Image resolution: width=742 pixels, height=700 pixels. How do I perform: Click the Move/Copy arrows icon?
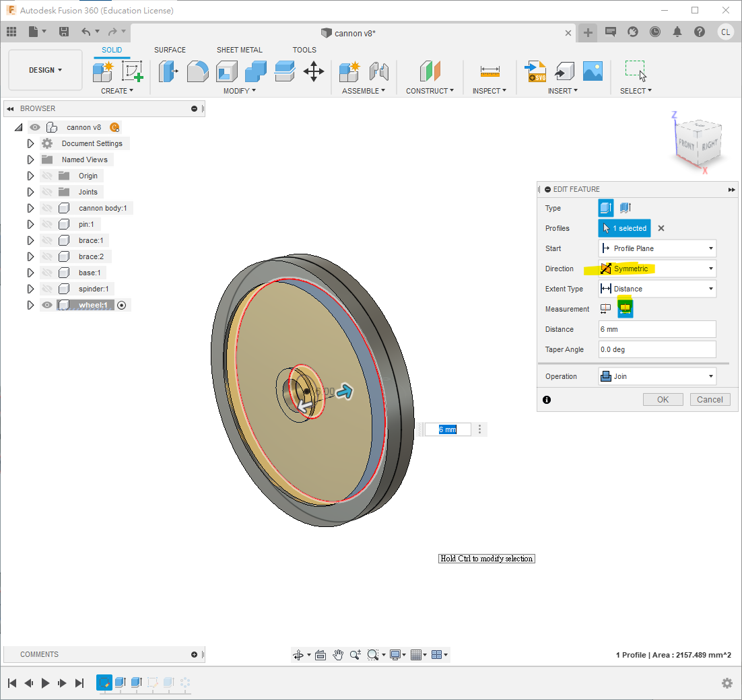(x=314, y=71)
